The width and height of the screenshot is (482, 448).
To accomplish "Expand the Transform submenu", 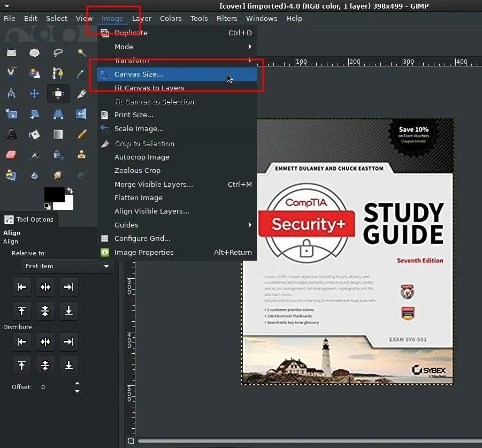I will (x=177, y=60).
